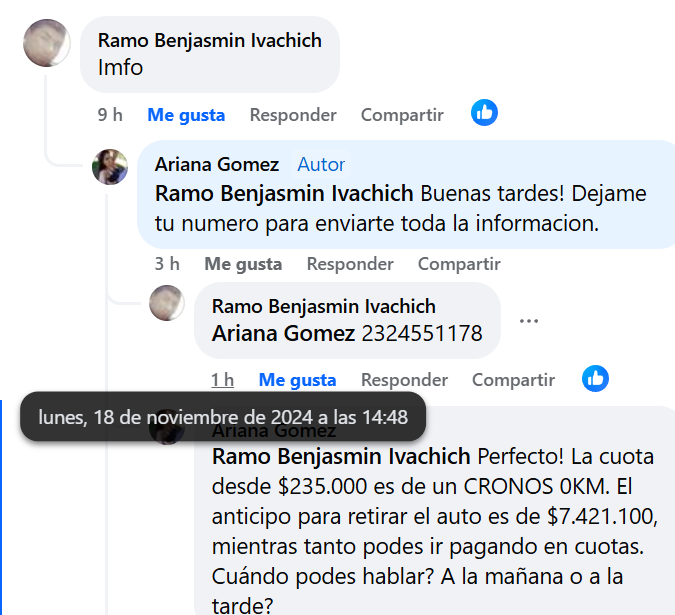675x615 pixels.
Task: Open the Ramo Benjasmin Ivachich name link on the Imfo comment
Action: (210, 40)
